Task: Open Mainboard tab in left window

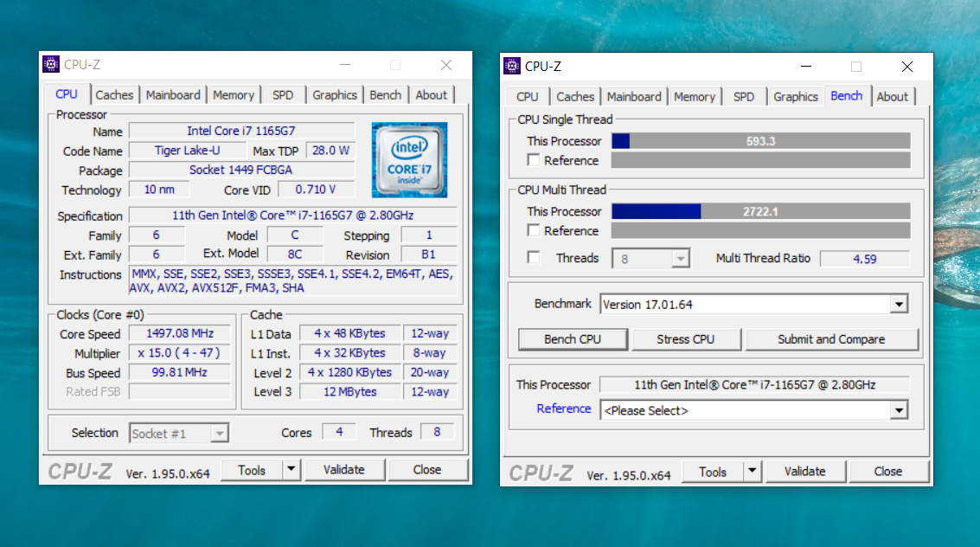Action: tap(173, 95)
